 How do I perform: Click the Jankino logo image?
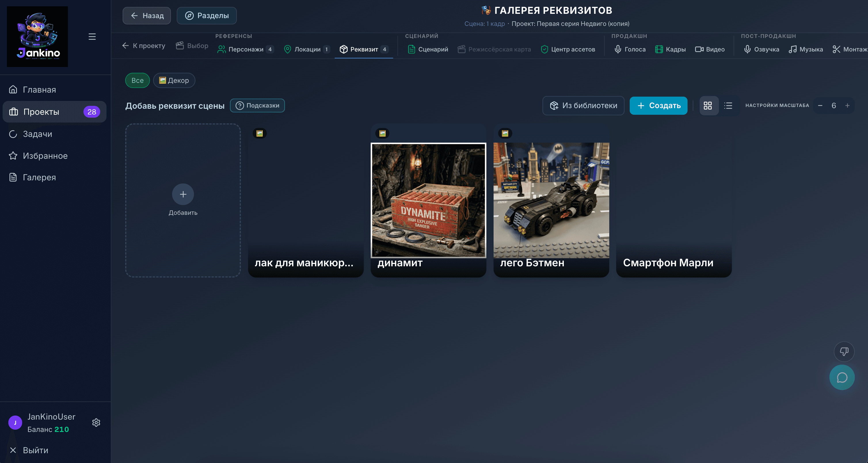tap(37, 36)
